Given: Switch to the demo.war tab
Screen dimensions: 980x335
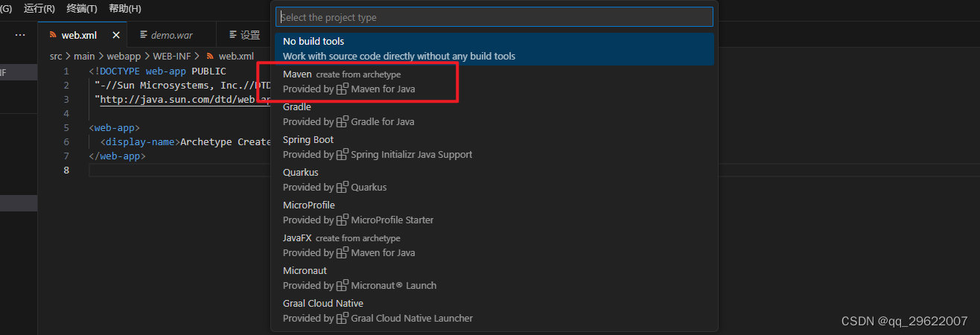Looking at the screenshot, I should (x=171, y=35).
